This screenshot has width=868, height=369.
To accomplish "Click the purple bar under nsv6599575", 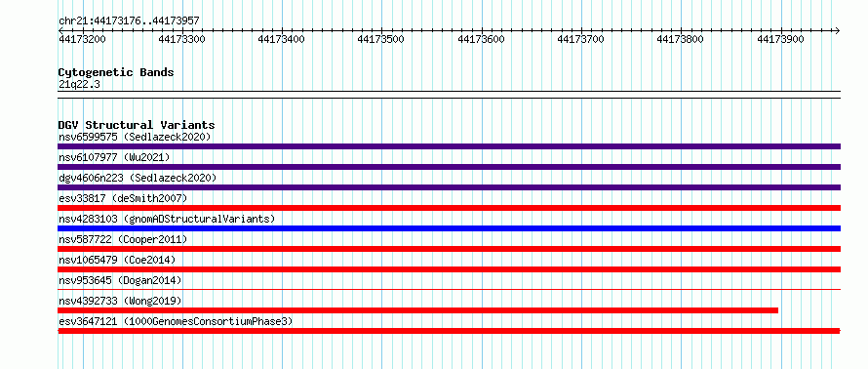I will point(449,146).
